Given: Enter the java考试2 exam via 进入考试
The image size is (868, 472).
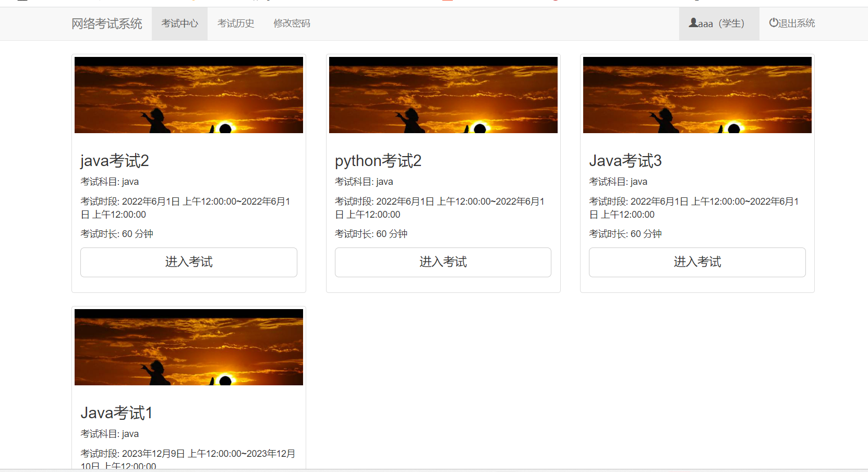Looking at the screenshot, I should pos(189,262).
